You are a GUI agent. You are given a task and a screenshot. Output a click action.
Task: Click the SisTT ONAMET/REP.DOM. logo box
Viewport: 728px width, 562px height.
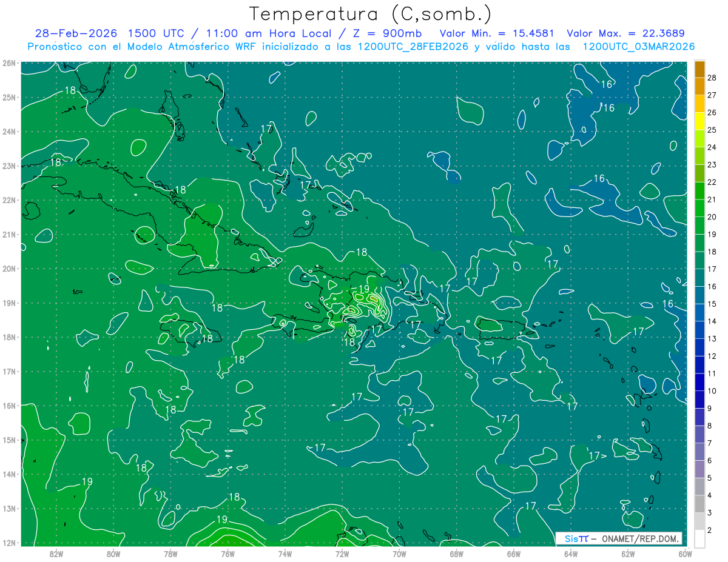tap(618, 538)
